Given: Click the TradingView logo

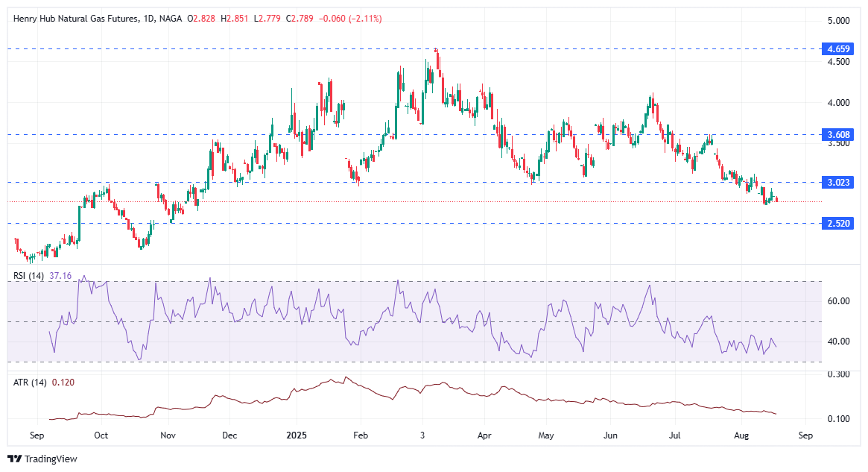Looking at the screenshot, I should tap(42, 459).
